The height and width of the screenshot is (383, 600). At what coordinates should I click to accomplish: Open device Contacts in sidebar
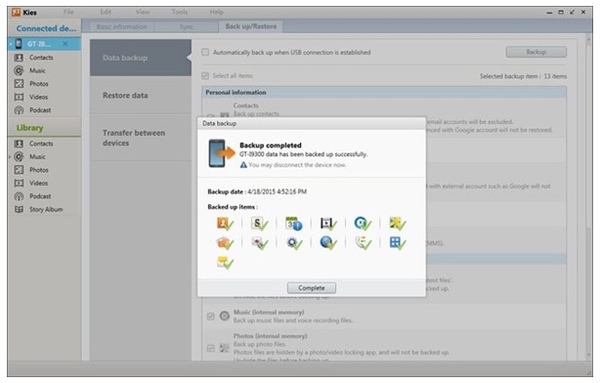41,57
